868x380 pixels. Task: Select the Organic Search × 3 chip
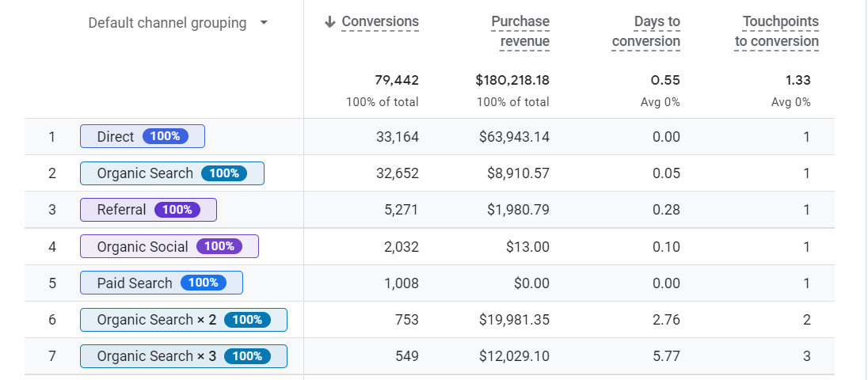pyautogui.click(x=184, y=356)
